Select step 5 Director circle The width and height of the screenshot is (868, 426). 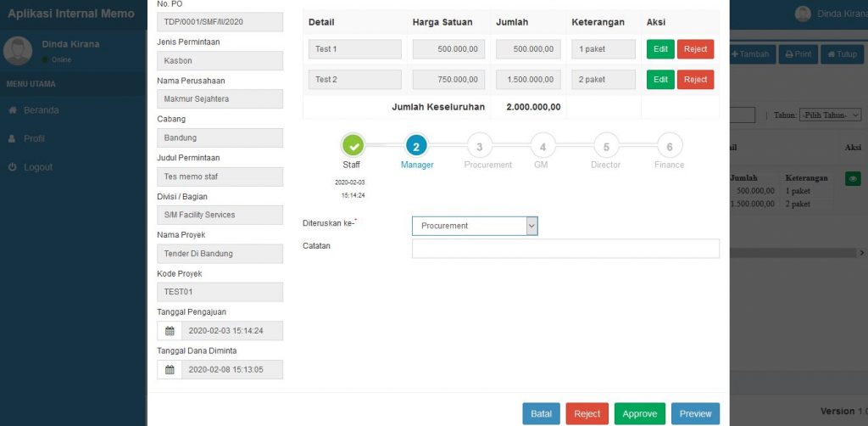click(606, 146)
